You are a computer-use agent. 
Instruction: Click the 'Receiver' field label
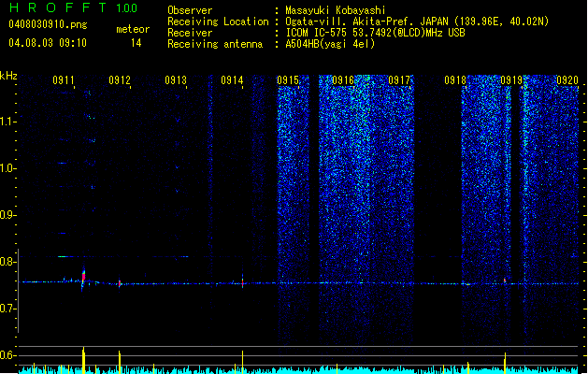pyautogui.click(x=190, y=33)
